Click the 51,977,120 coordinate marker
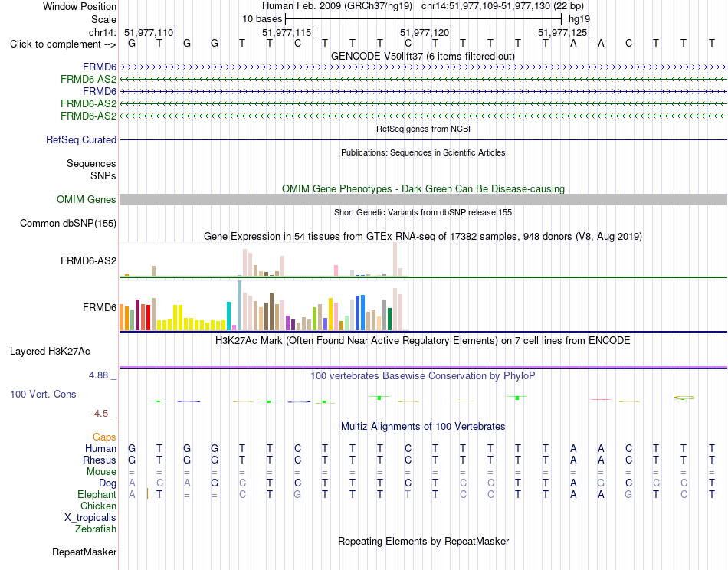 pyautogui.click(x=425, y=32)
